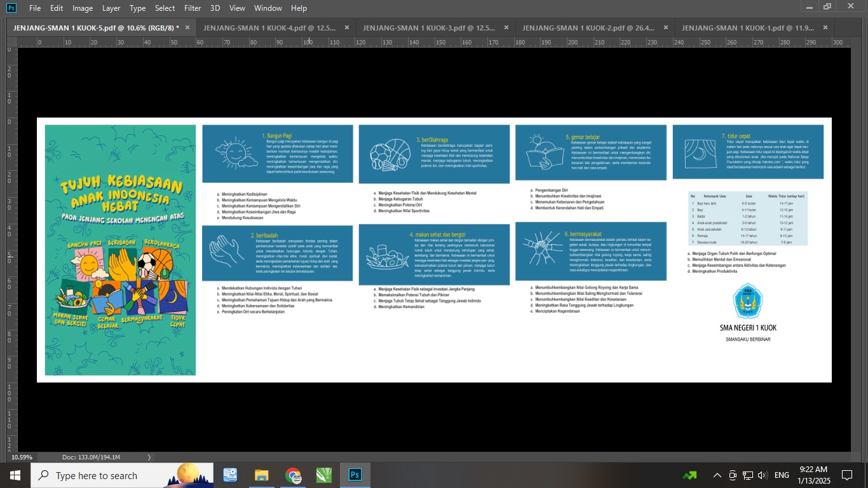868x488 pixels.
Task: Open CorelDRAW from the taskbar
Action: click(324, 475)
